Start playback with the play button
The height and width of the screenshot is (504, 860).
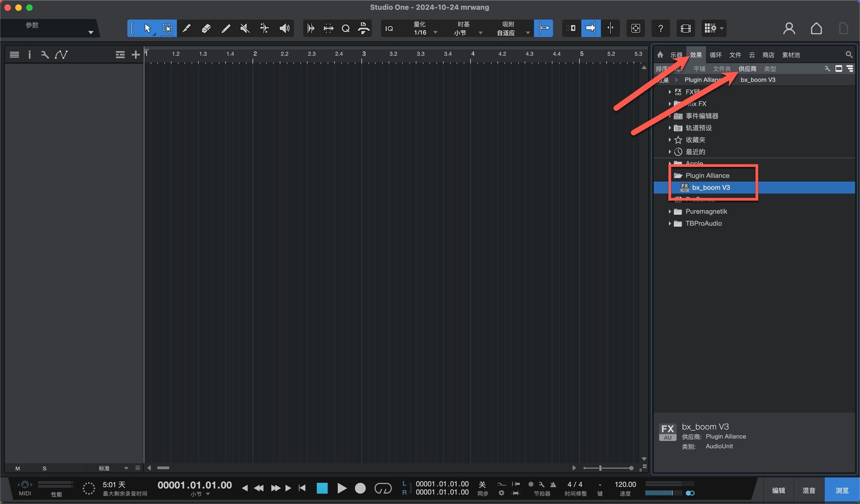(342, 488)
